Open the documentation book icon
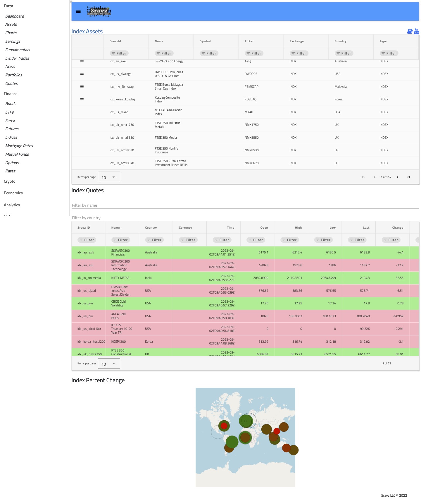This screenshot has height=504, width=421. click(410, 31)
